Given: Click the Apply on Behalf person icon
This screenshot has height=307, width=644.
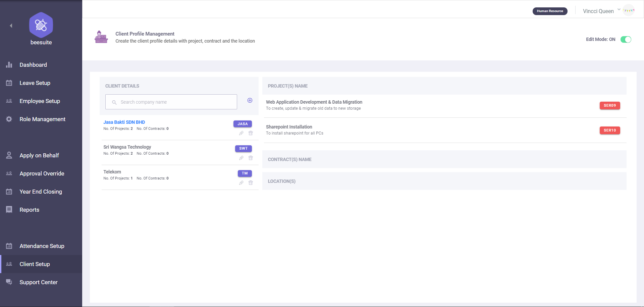Looking at the screenshot, I should 9,155.
